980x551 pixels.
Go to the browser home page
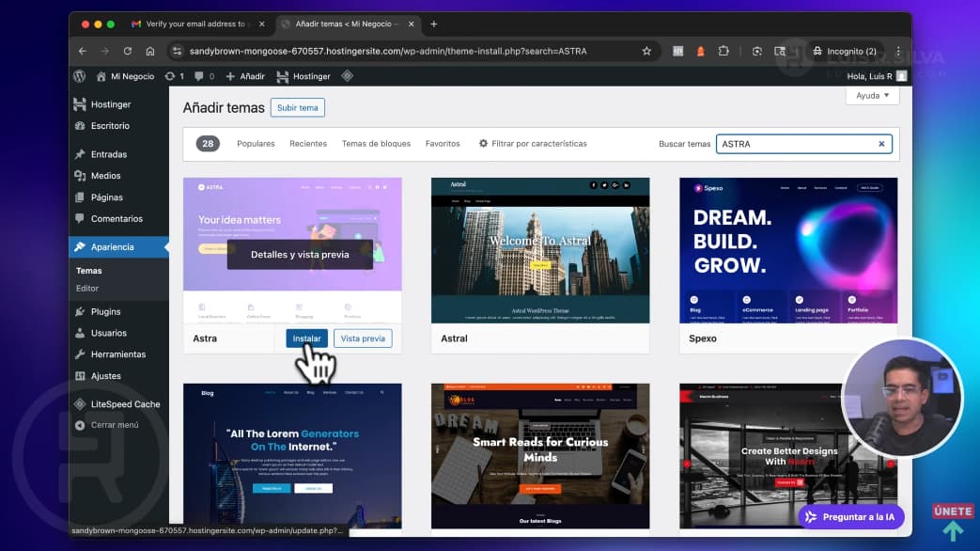coord(150,52)
